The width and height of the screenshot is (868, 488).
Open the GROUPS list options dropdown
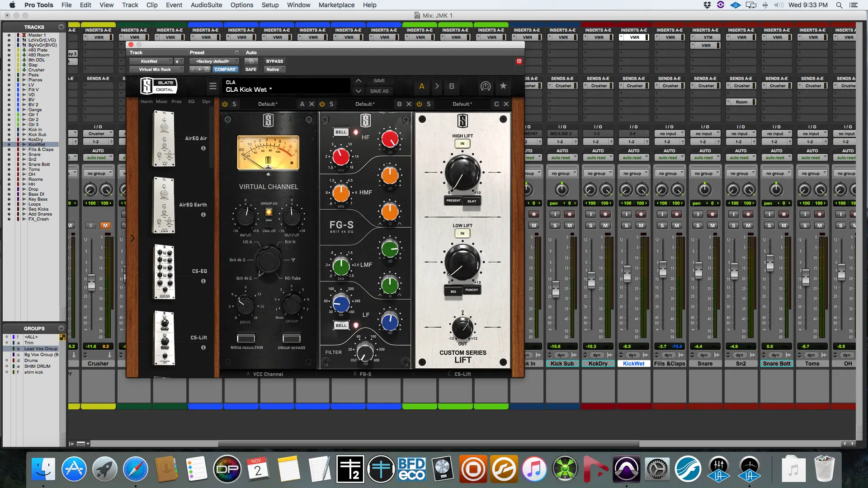coord(61,328)
